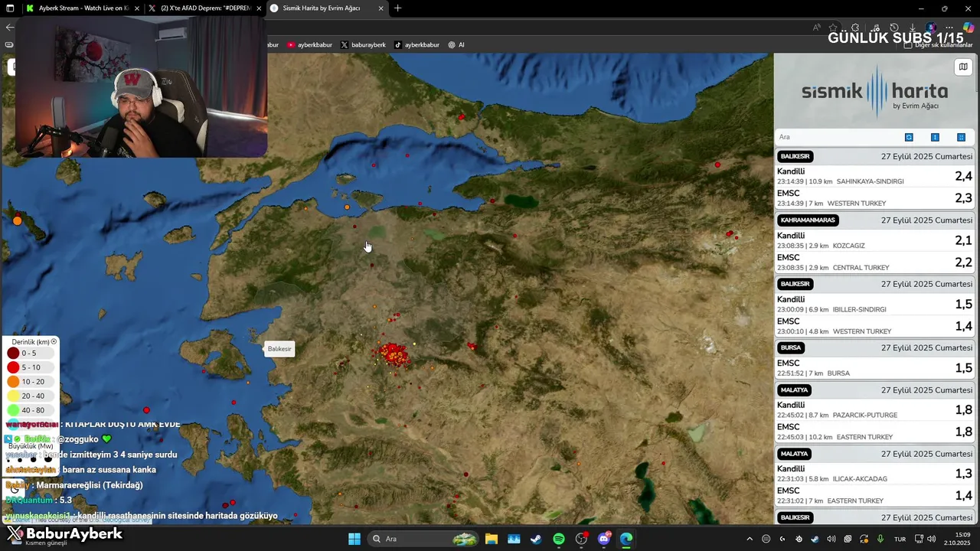980x551 pixels.
Task: Hide the Derinlik legend with circle icon
Action: coord(54,341)
